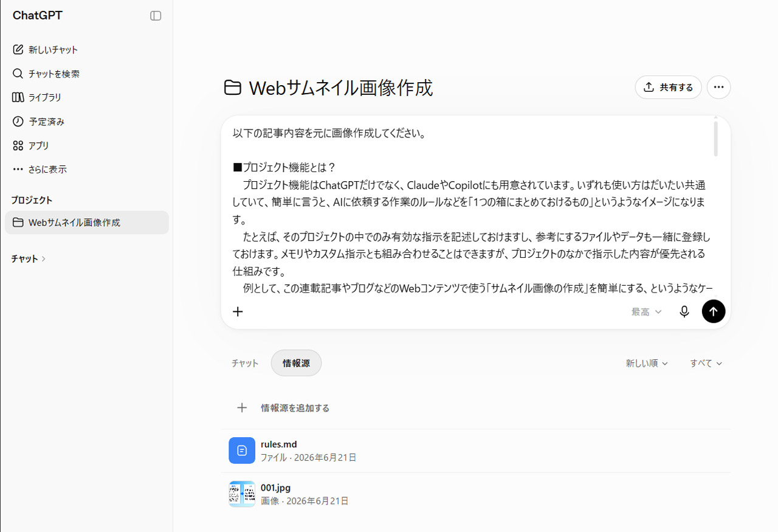Viewport: 778px width, 532px height.
Task: Open the 最高 model dropdown
Action: pos(646,311)
